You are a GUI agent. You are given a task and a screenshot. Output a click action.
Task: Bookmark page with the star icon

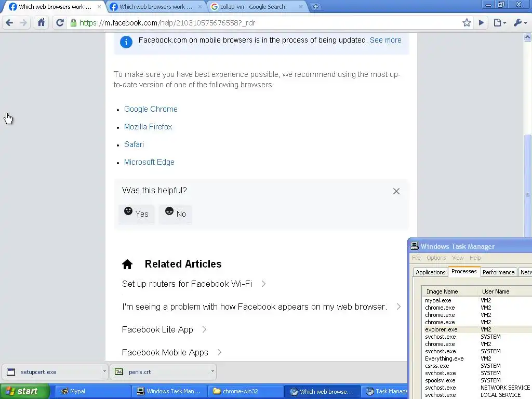pos(467,23)
